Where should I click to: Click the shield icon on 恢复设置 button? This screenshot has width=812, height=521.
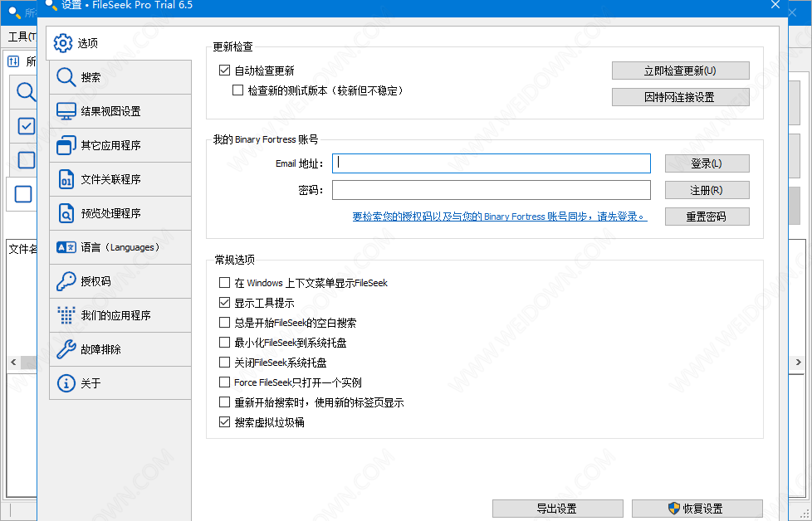pyautogui.click(x=673, y=508)
